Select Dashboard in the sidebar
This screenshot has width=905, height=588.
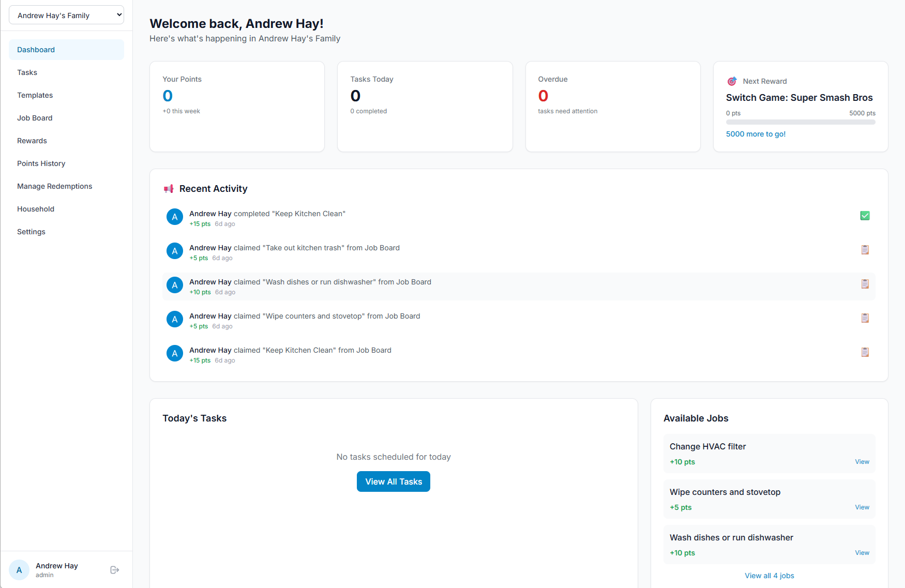(36, 50)
